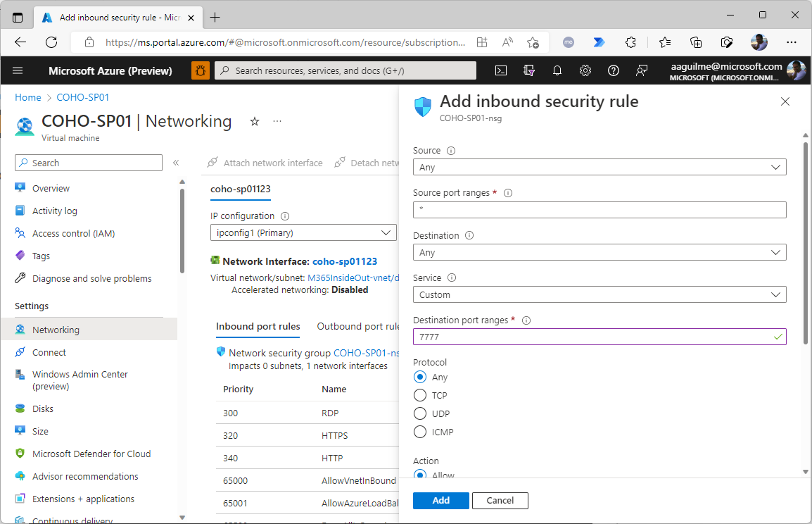
Task: Open the notifications bell
Action: 557,70
